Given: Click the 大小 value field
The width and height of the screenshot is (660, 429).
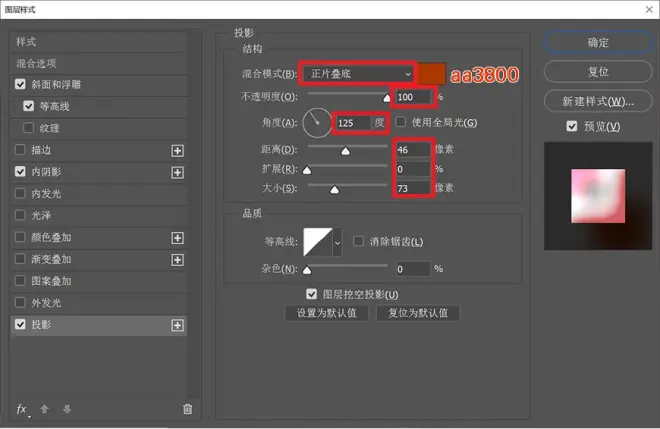Looking at the screenshot, I should tap(413, 188).
